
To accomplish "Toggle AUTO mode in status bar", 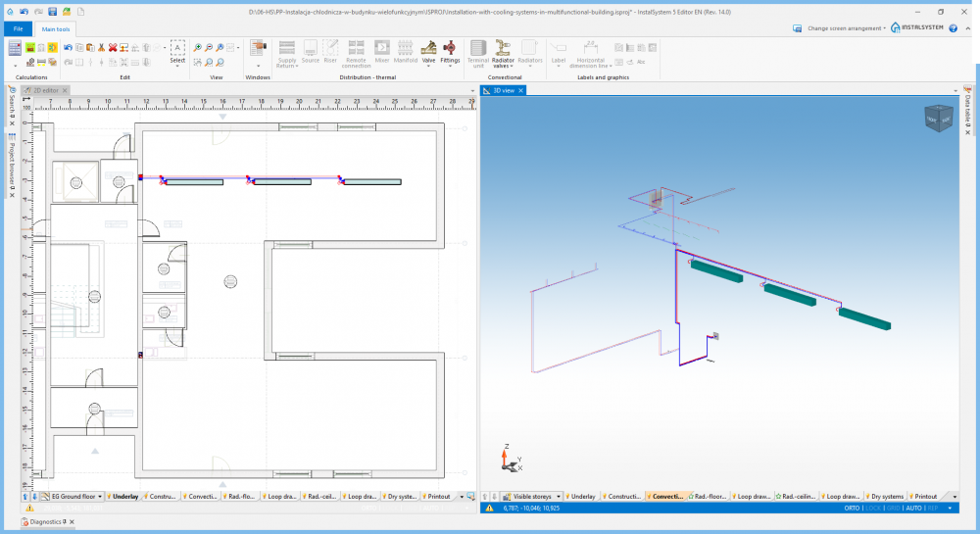I will pos(913,509).
